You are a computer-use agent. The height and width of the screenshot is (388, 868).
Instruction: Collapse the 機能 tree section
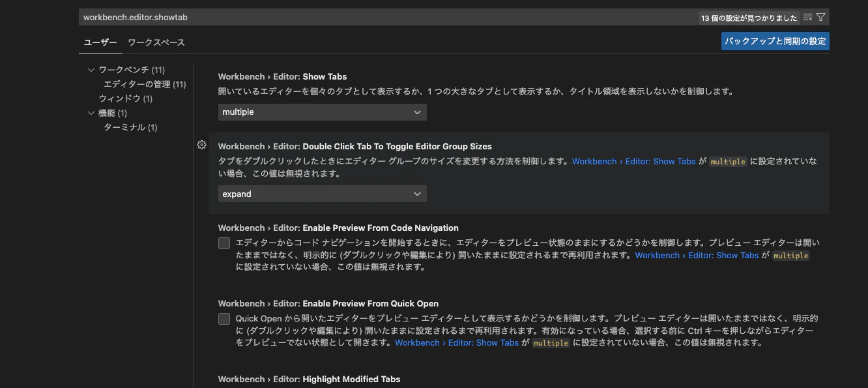click(x=91, y=112)
